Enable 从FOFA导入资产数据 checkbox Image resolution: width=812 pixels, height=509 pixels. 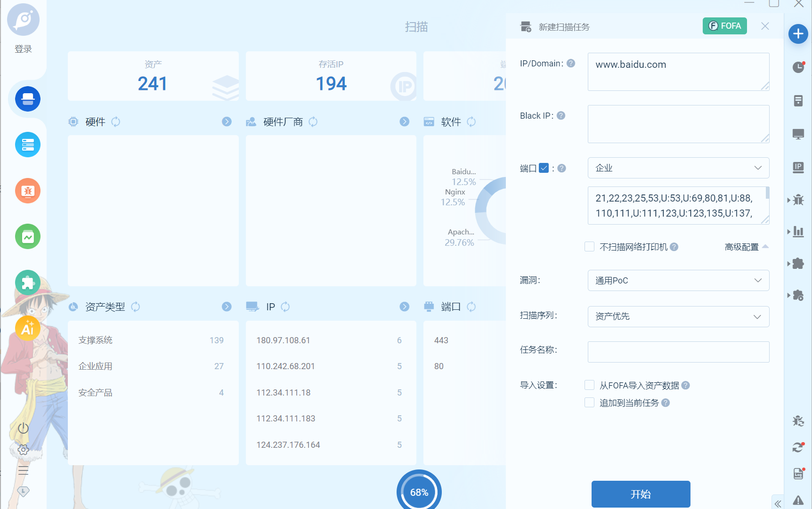(x=589, y=385)
